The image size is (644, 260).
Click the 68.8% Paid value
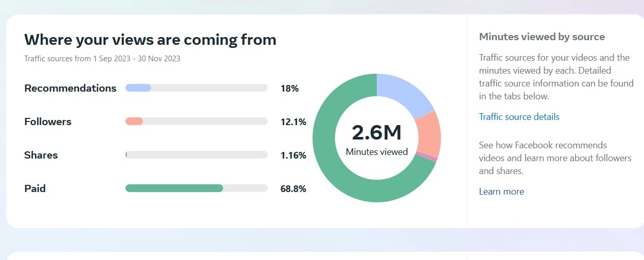pyautogui.click(x=293, y=188)
